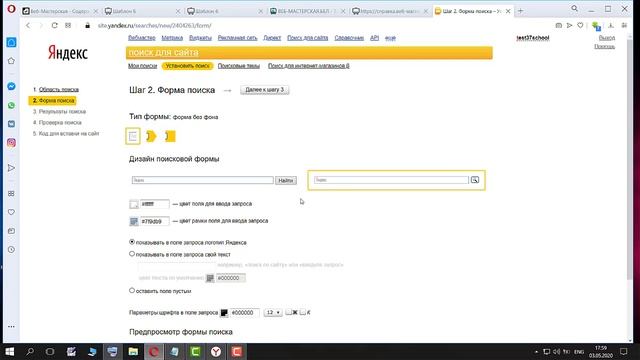640x360 pixels.
Task: Go to step 1 'Область поиска'
Action: click(59, 89)
